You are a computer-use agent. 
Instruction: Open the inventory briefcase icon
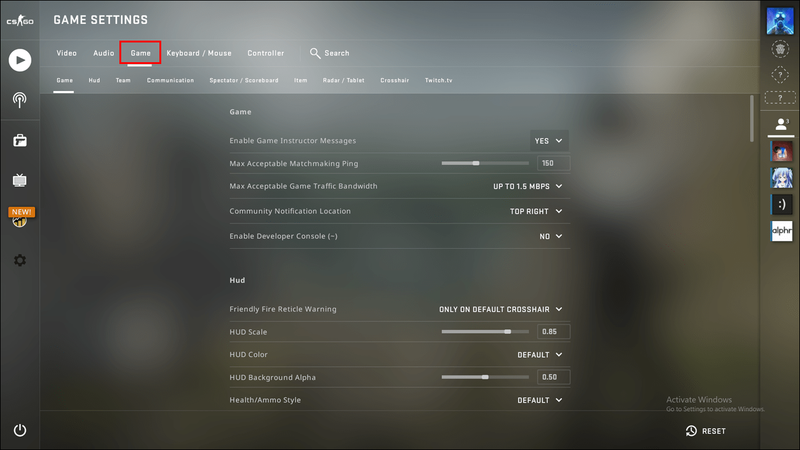coord(20,140)
